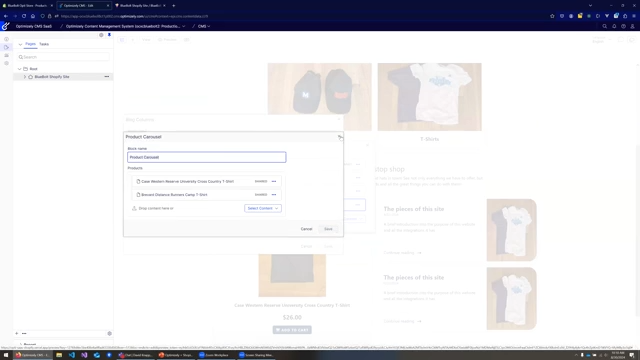The height and width of the screenshot is (360, 640).
Task: Open Screen Sharing Meeting taskbar item
Action: click(256, 355)
